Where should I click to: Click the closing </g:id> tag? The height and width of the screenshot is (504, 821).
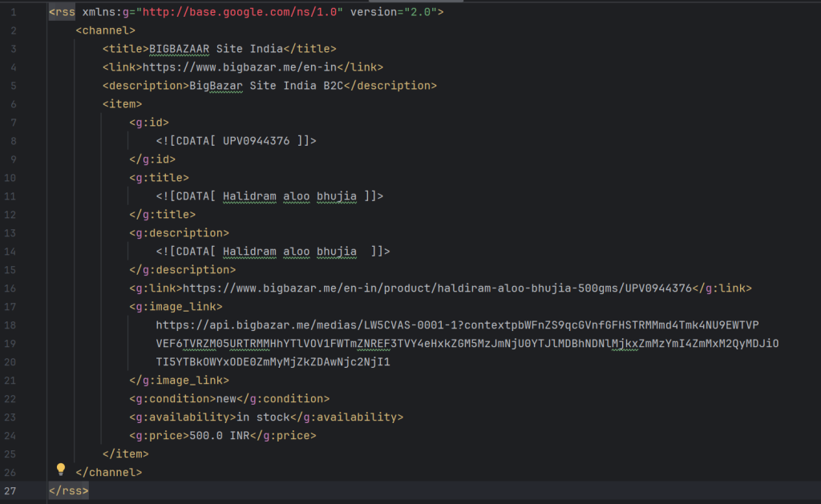[152, 159]
